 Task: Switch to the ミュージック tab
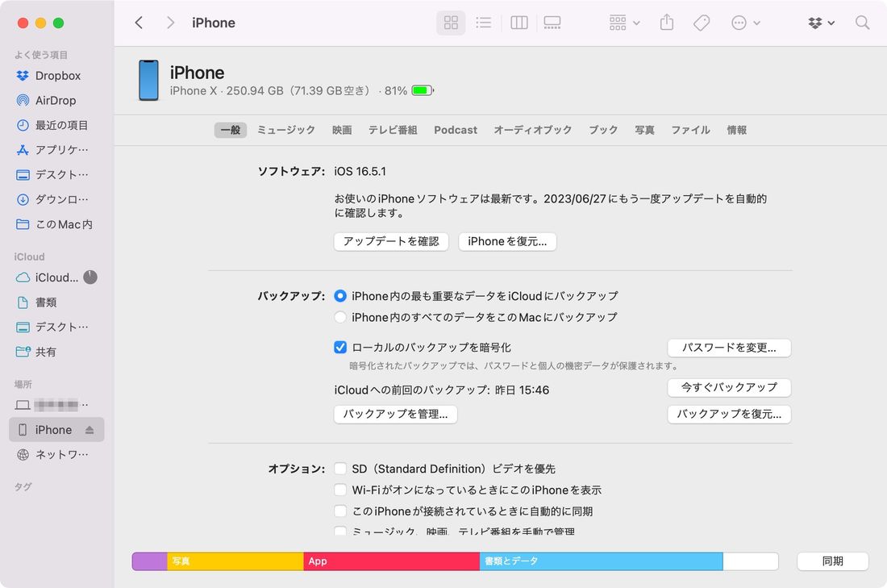pos(286,130)
